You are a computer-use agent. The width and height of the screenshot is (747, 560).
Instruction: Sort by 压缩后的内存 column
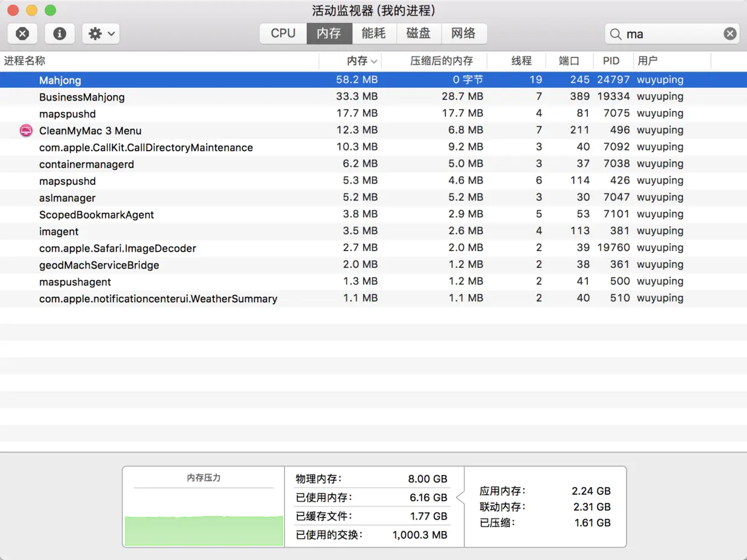coord(434,61)
